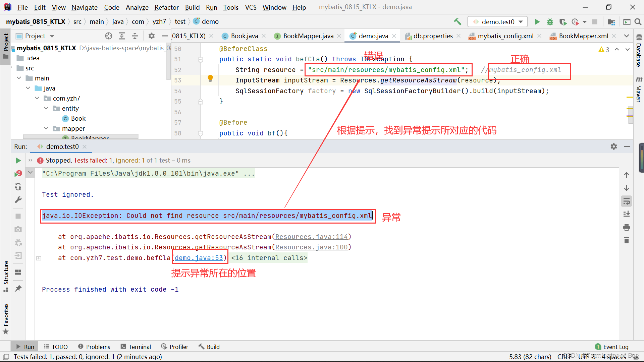Select the Build menu item
This screenshot has height=362, width=644.
(192, 7)
